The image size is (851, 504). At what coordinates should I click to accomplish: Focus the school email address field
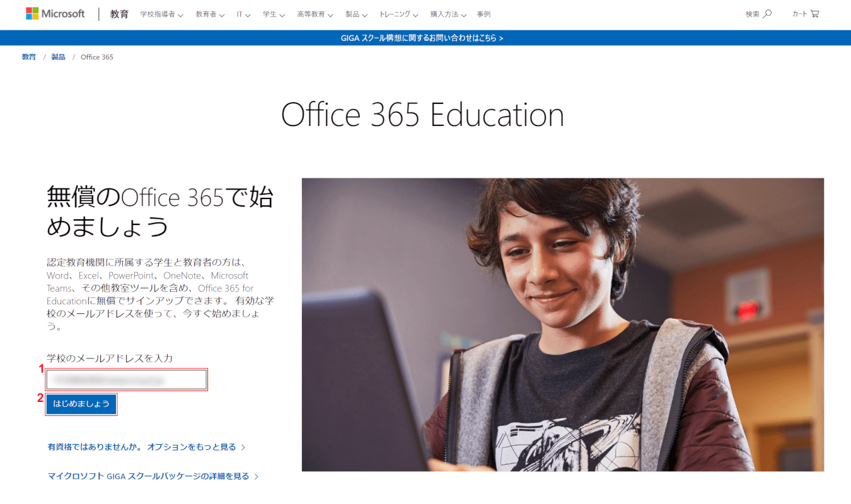pos(127,380)
